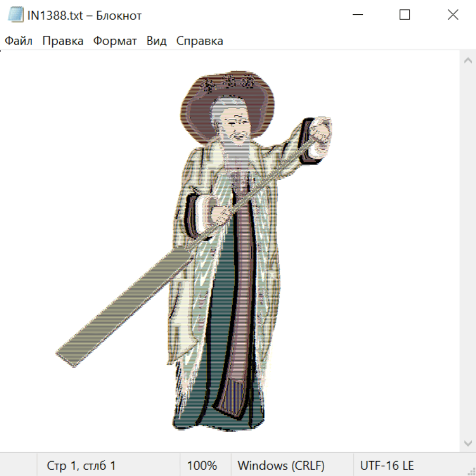The width and height of the screenshot is (476, 476).
Task: Open the Формат menu
Action: [115, 41]
